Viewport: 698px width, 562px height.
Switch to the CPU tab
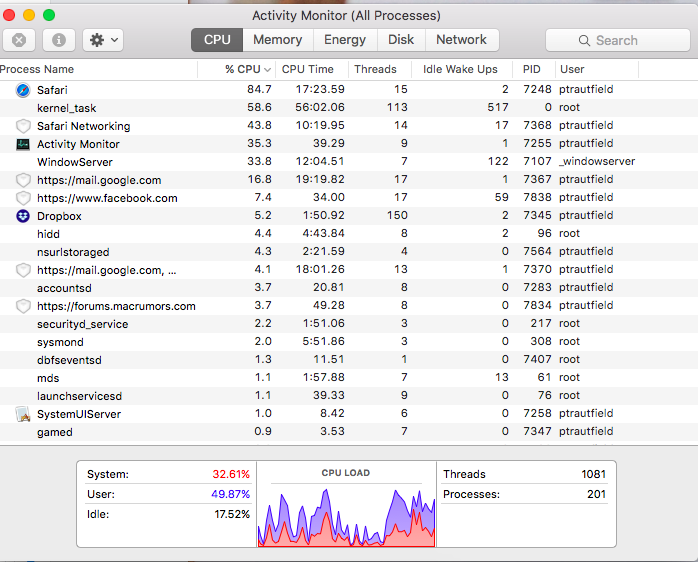tap(217, 40)
